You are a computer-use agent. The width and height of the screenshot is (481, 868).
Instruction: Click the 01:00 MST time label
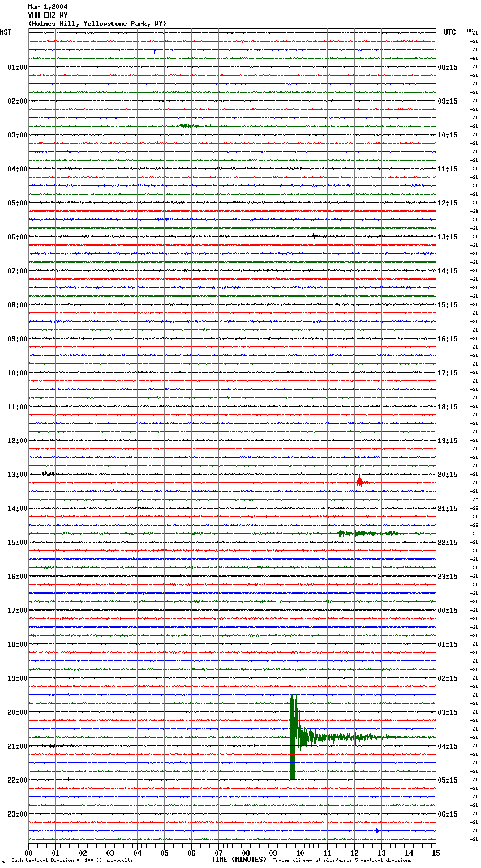(x=18, y=67)
